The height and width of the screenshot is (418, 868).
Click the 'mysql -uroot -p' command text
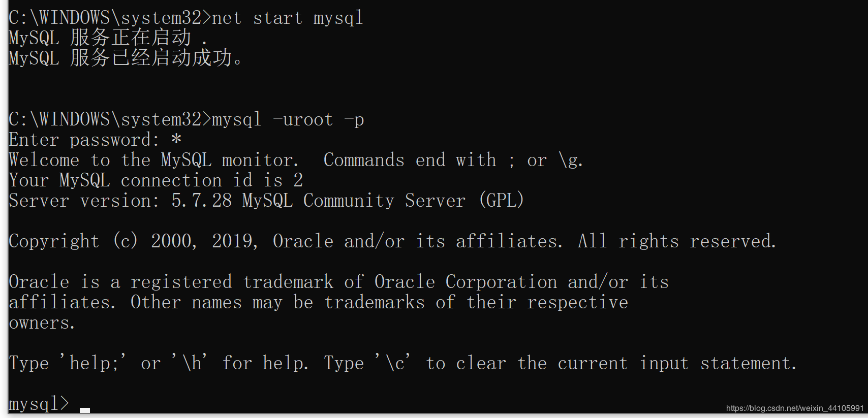click(287, 120)
